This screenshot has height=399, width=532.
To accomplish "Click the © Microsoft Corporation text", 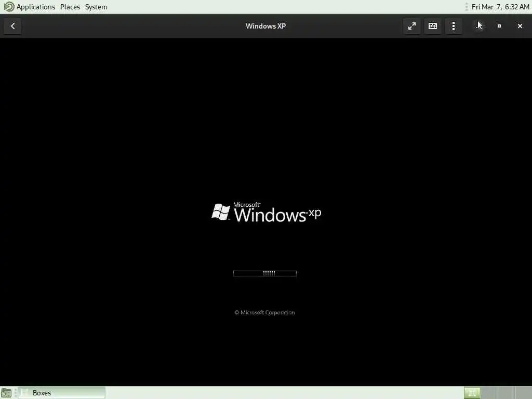I will pyautogui.click(x=264, y=312).
